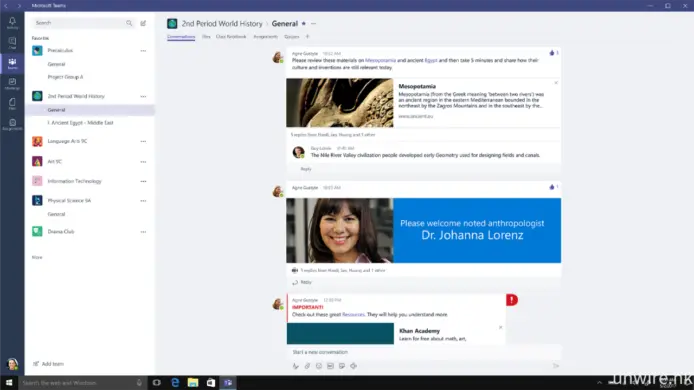Open Mesopotamia preview thumbnail
The image size is (694, 390).
pyautogui.click(x=339, y=103)
